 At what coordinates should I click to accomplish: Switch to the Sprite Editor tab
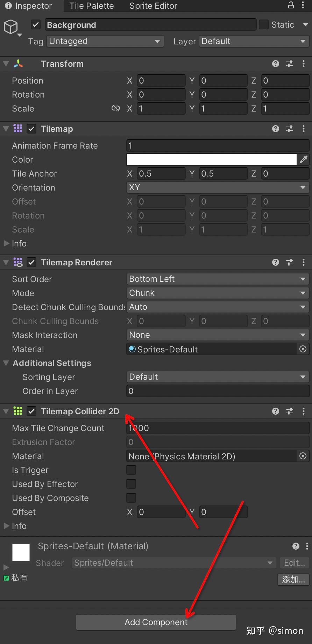[x=153, y=6]
